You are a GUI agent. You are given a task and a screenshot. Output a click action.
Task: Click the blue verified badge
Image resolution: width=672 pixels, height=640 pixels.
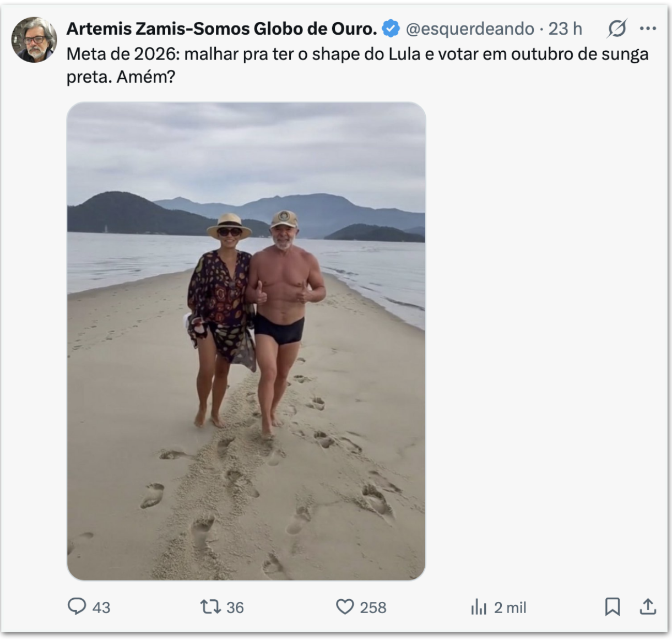pyautogui.click(x=391, y=29)
